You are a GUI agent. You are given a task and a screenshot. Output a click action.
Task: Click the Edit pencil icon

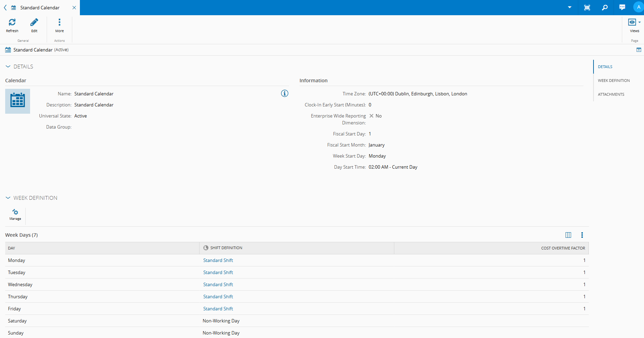click(34, 23)
